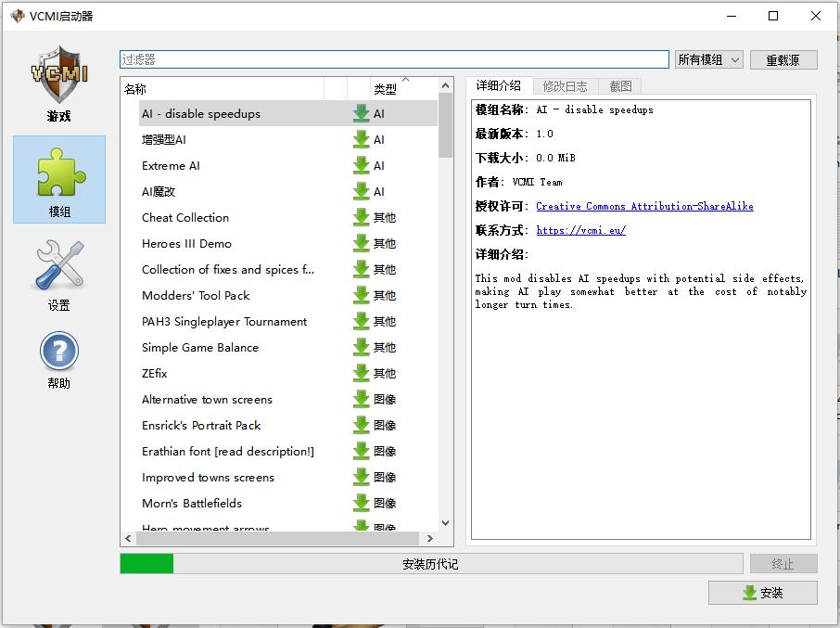
Task: Click download icon for Morn's Battlefields
Action: [362, 504]
